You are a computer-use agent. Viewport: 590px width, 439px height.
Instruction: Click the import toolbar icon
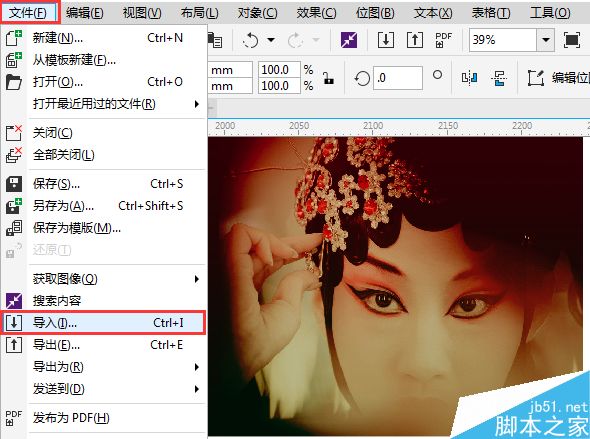386,40
